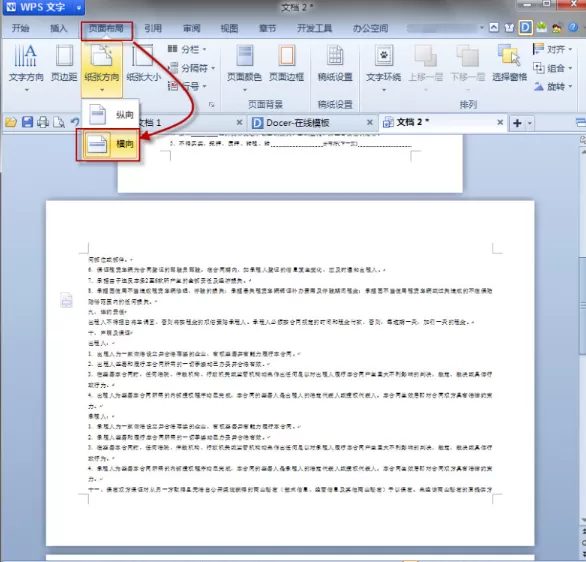
Task: Select 纵向 portrait orientation
Action: pyautogui.click(x=111, y=114)
